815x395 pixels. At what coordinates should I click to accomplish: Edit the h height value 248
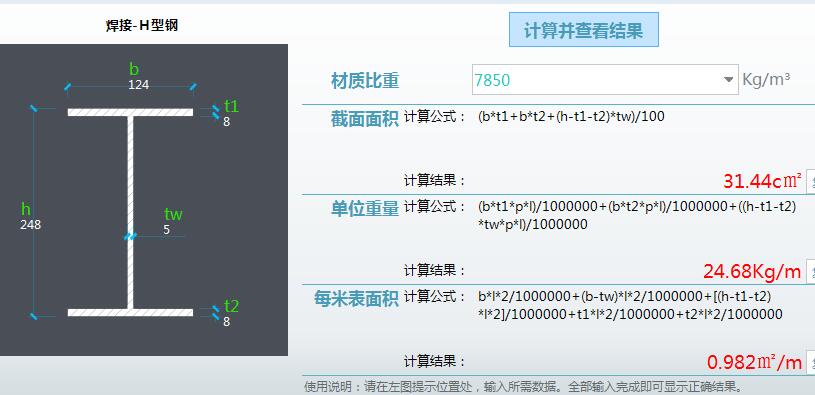click(x=31, y=225)
